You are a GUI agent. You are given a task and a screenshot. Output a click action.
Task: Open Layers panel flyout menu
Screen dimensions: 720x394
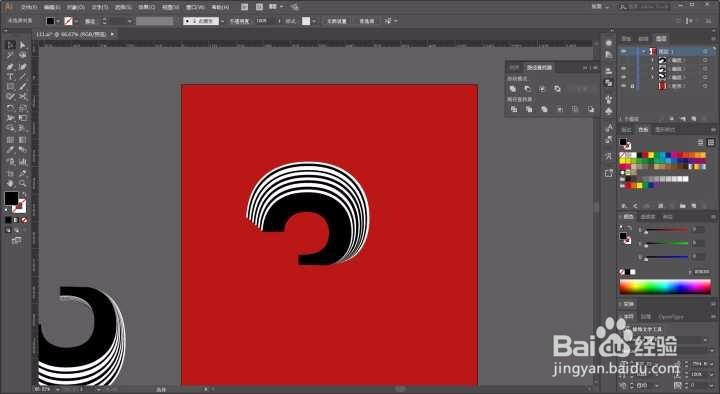712,39
